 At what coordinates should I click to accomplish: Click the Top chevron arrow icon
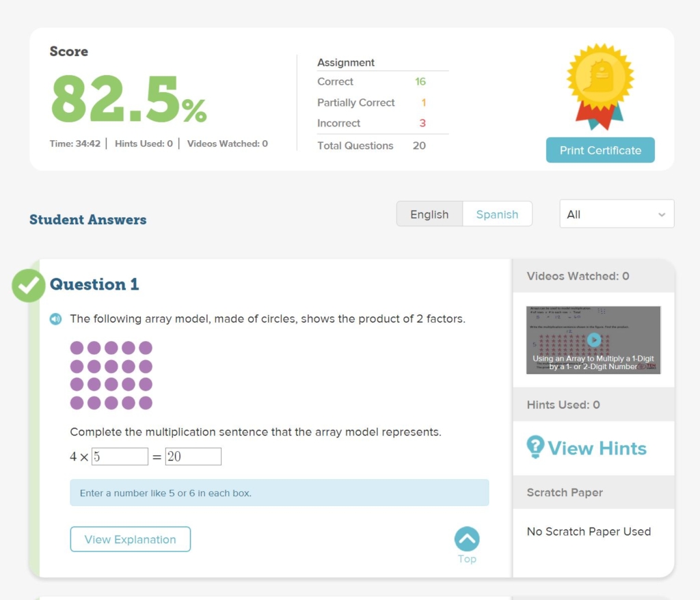(x=467, y=538)
